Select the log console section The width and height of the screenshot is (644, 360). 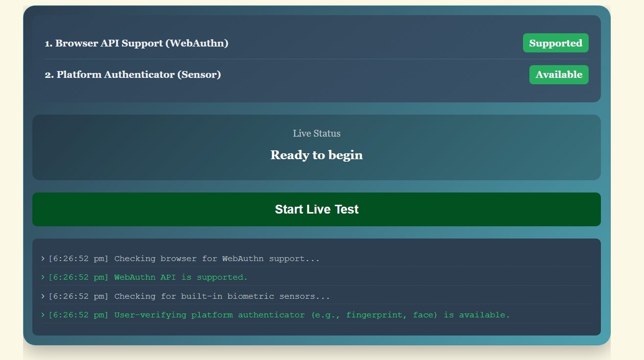pyautogui.click(x=317, y=287)
